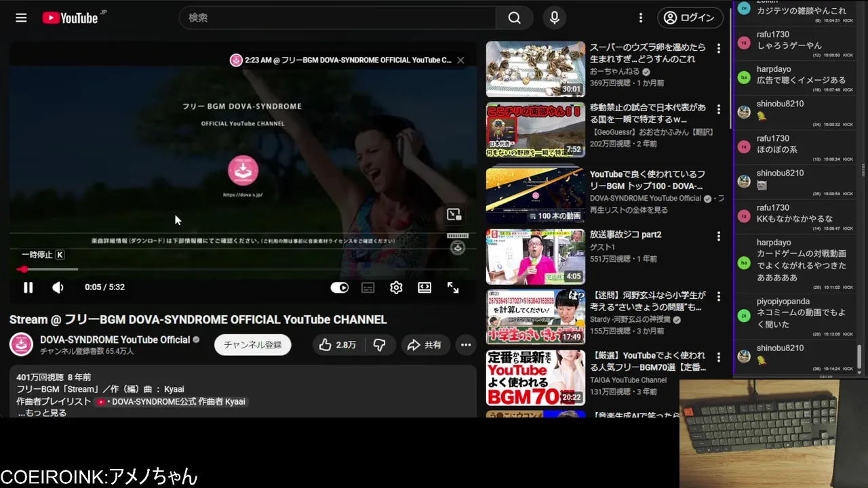Open more actions ellipsis under video
Image resolution: width=868 pixels, height=488 pixels.
[466, 345]
